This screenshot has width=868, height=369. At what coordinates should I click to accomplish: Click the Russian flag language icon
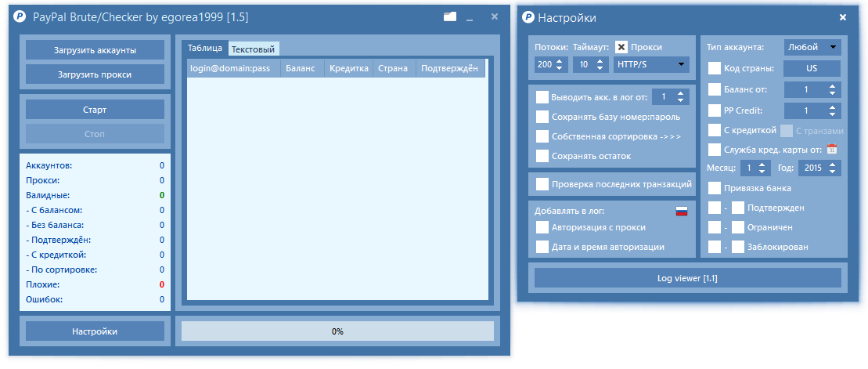(682, 211)
